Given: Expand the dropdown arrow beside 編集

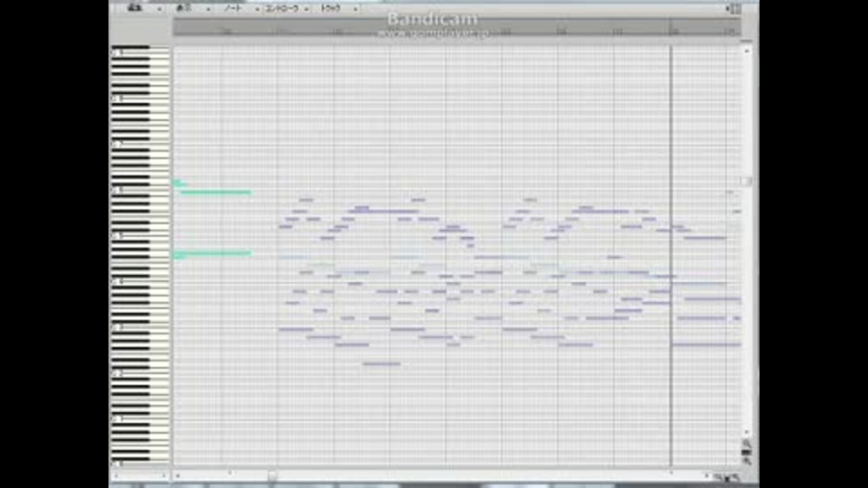Looking at the screenshot, I should click(159, 9).
